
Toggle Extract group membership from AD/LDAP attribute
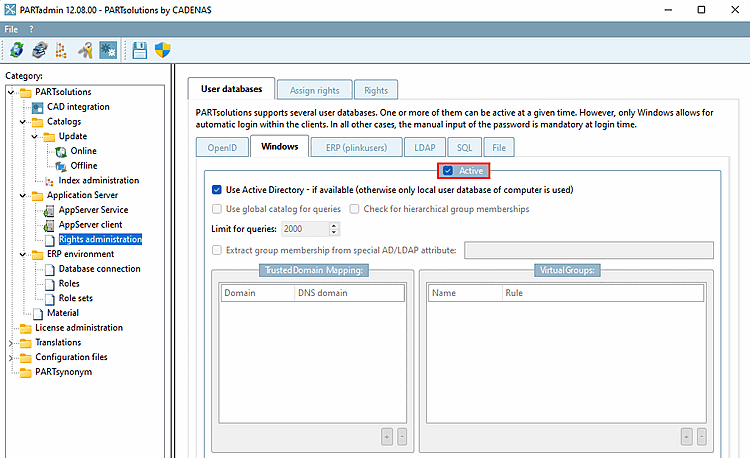tap(217, 250)
